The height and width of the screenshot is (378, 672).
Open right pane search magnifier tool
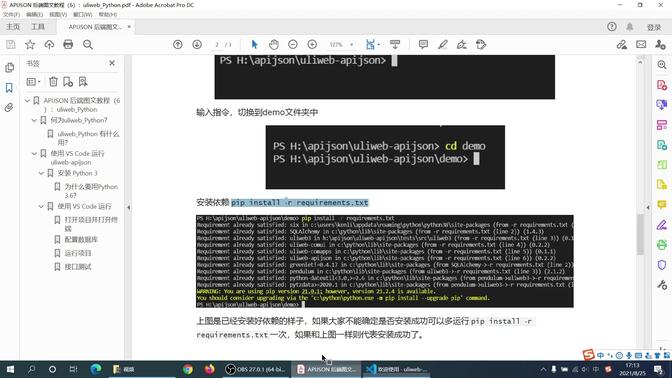pos(662,65)
